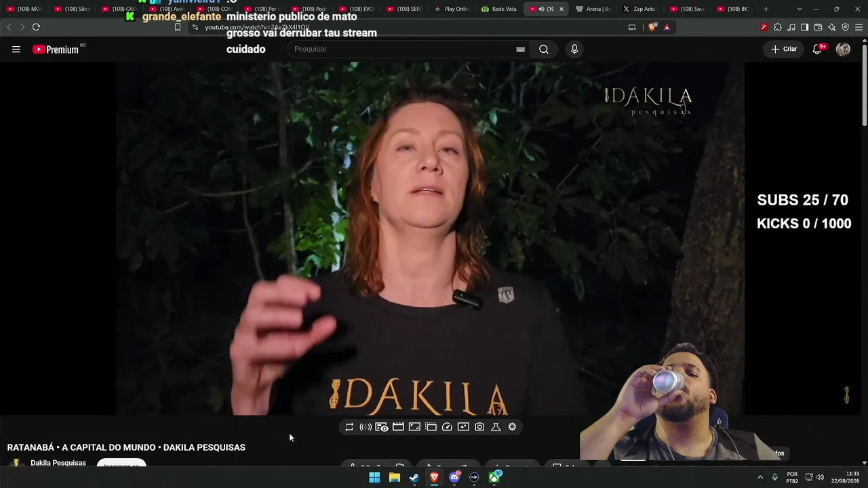This screenshot has height=488, width=868.
Task: Mute the active tab audio icon
Action: (x=541, y=9)
